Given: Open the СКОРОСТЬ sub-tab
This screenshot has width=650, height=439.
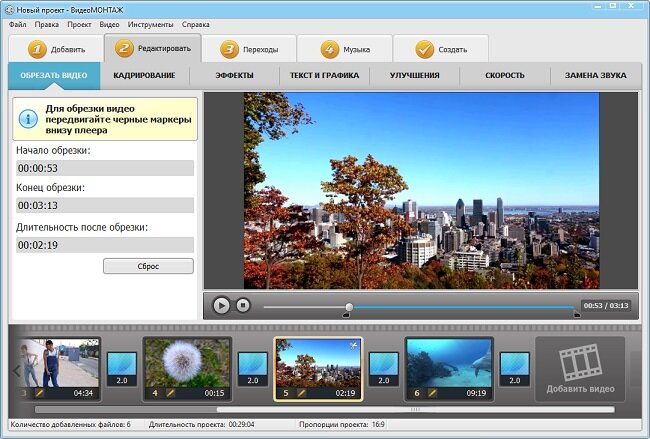Looking at the screenshot, I should pos(505,75).
